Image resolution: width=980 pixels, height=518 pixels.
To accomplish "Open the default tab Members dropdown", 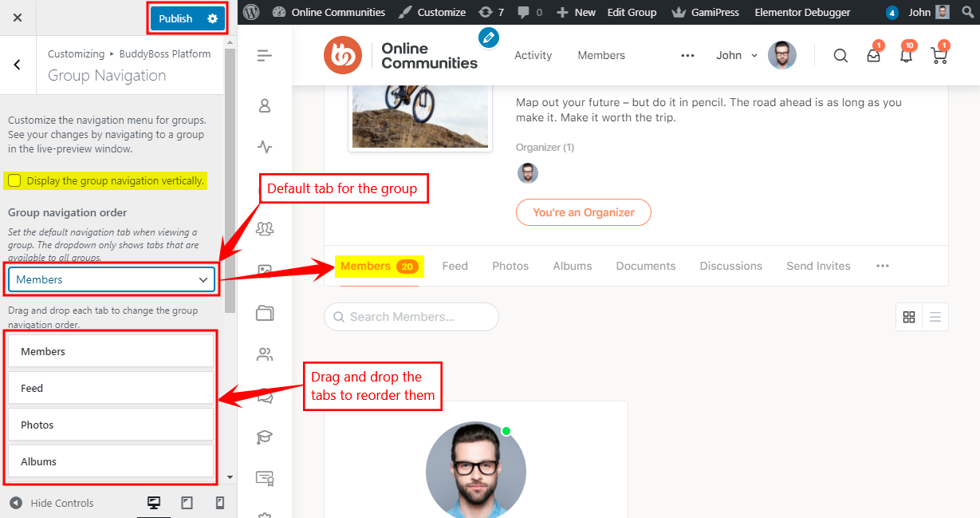I will 112,279.
